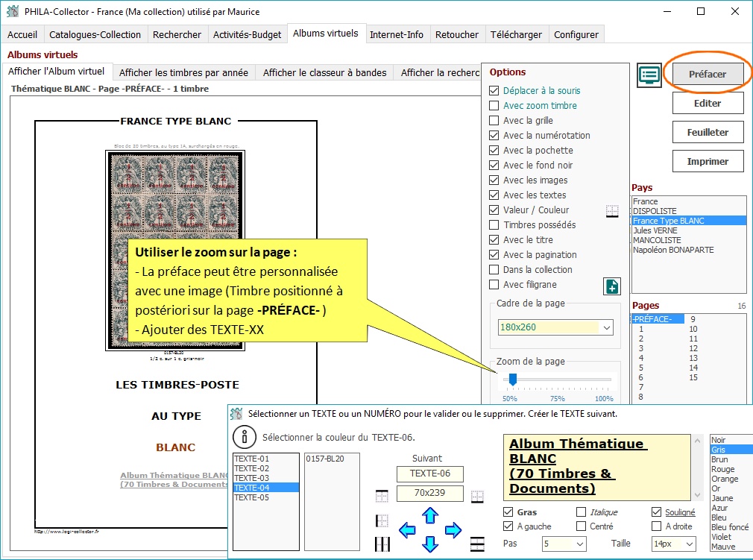753x560 pixels.
Task: Select Jules VERNE in the Pays list
Action: point(689,230)
